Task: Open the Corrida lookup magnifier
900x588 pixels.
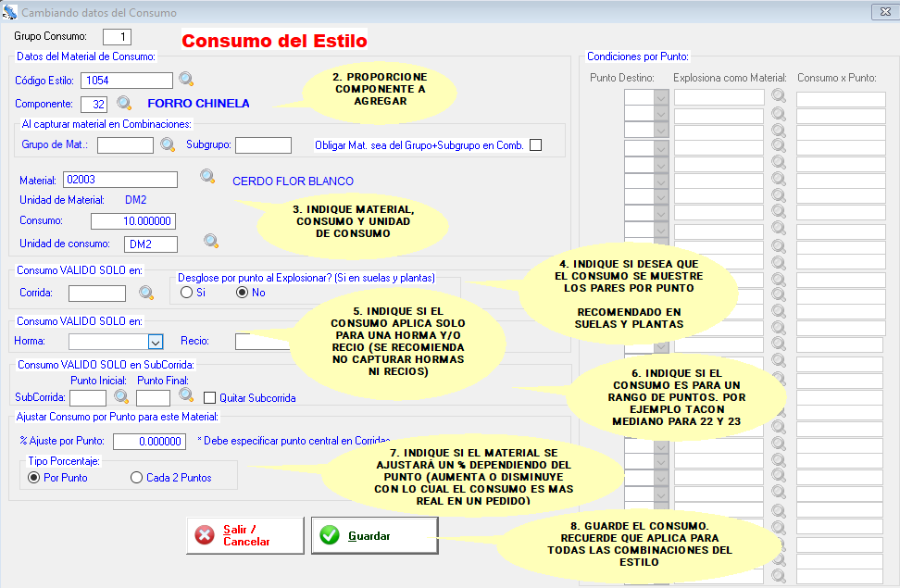Action: pos(146,293)
